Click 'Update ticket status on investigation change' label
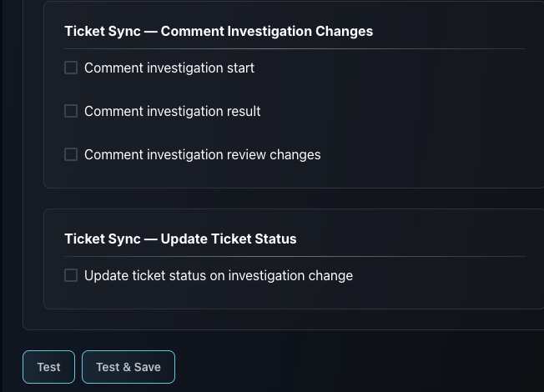Screen dimensions: 544x392 click(219, 276)
